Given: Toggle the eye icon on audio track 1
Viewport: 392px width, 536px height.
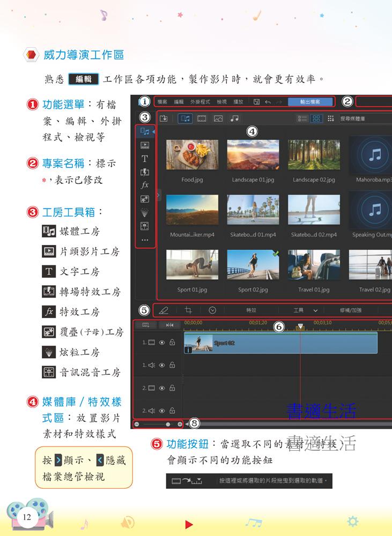Looking at the screenshot, I should 162,365.
